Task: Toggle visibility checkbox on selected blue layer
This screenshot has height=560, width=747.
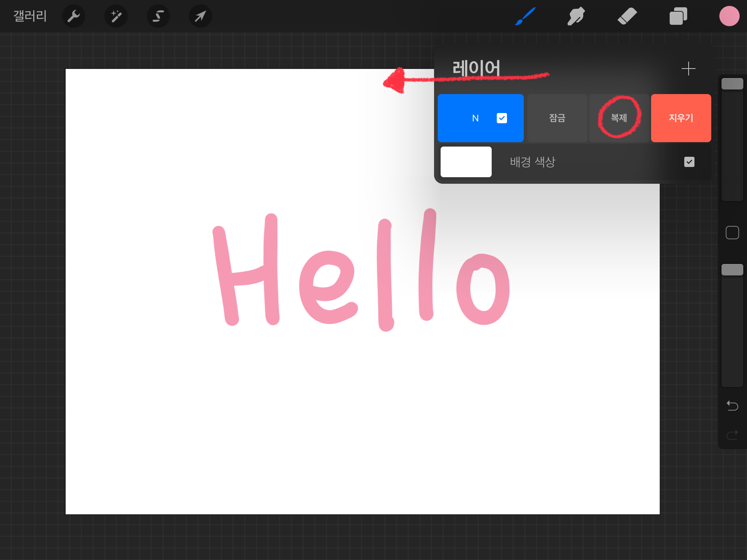Action: (x=502, y=118)
